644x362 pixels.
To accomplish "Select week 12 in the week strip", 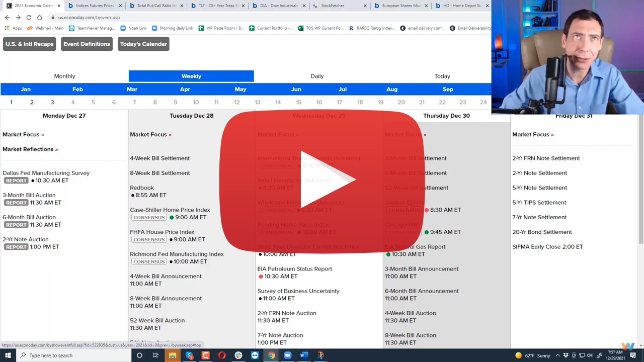I will (x=237, y=103).
